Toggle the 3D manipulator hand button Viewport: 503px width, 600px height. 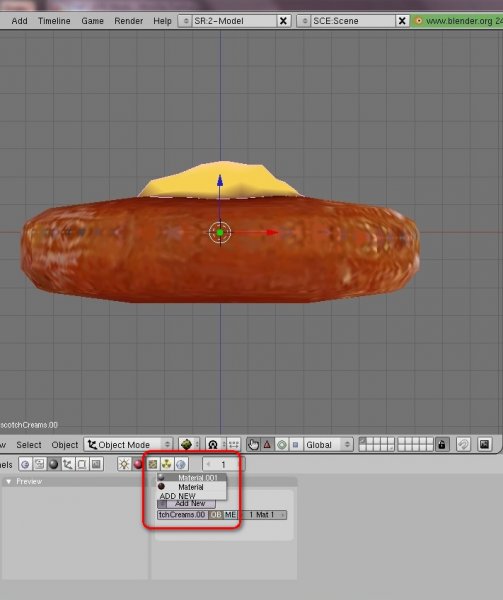tap(253, 444)
